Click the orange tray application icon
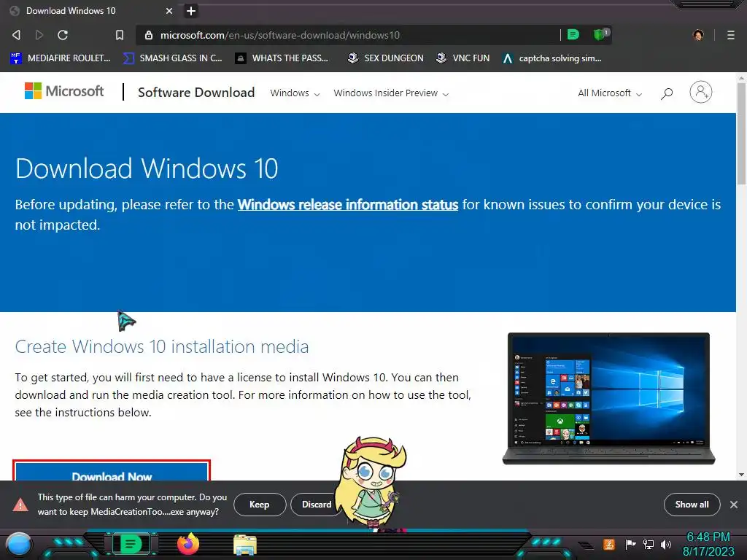 click(609, 544)
